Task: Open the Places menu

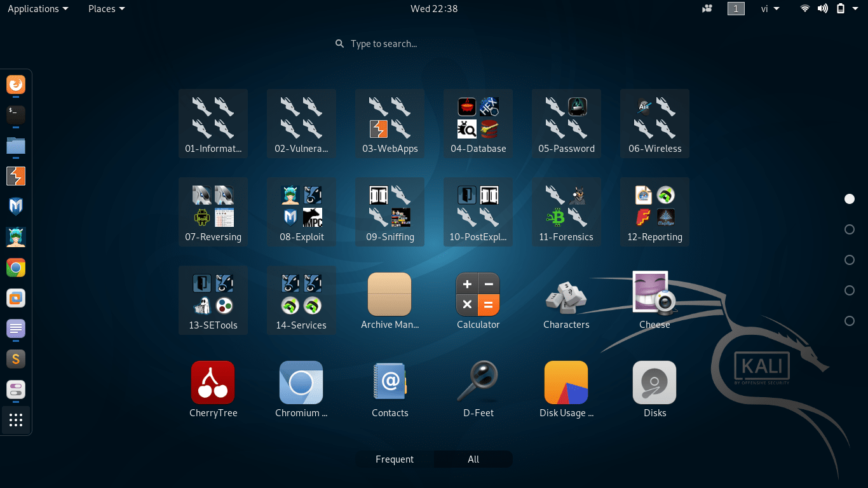Action: (x=106, y=8)
